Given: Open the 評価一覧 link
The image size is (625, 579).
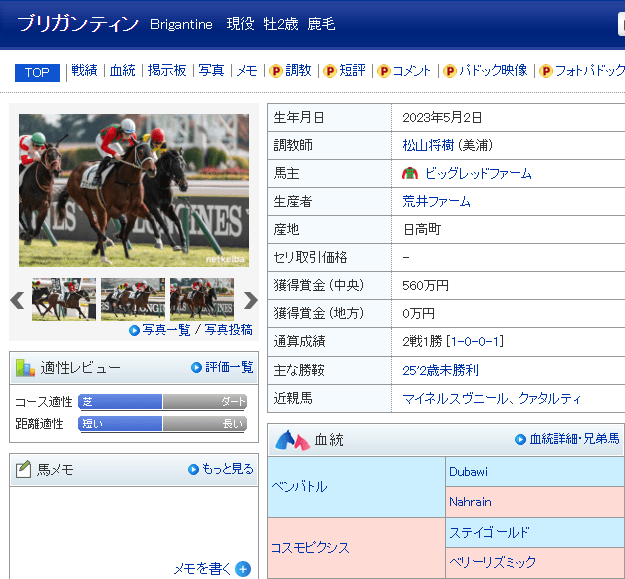Looking at the screenshot, I should pos(229,367).
